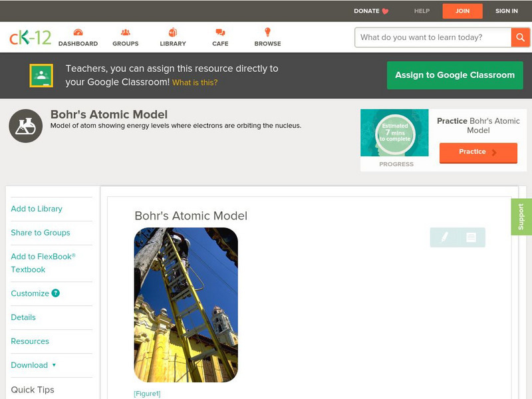The image size is (532, 399).
Task: Click the highlighter pen tool icon
Action: [444, 237]
